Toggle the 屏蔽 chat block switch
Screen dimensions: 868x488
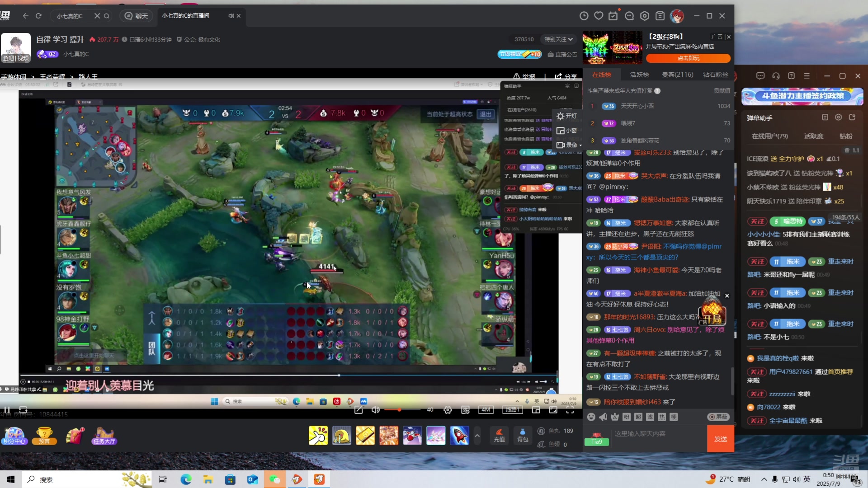tap(718, 417)
